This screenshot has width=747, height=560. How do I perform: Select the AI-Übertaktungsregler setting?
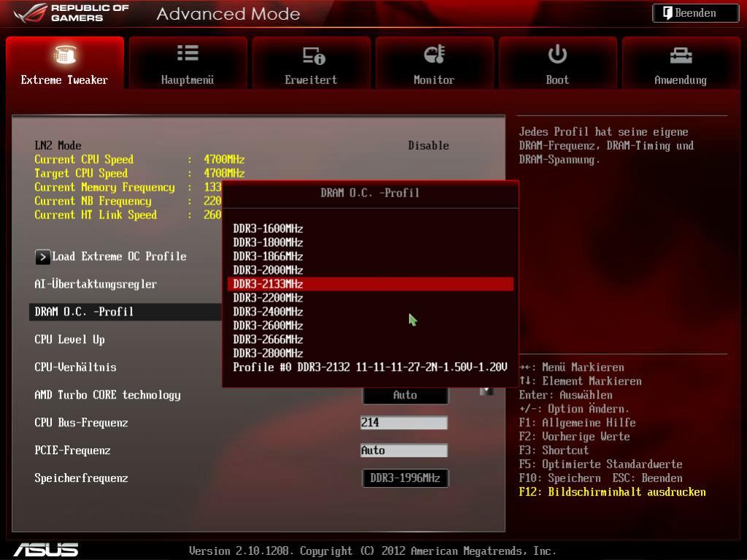click(95, 284)
